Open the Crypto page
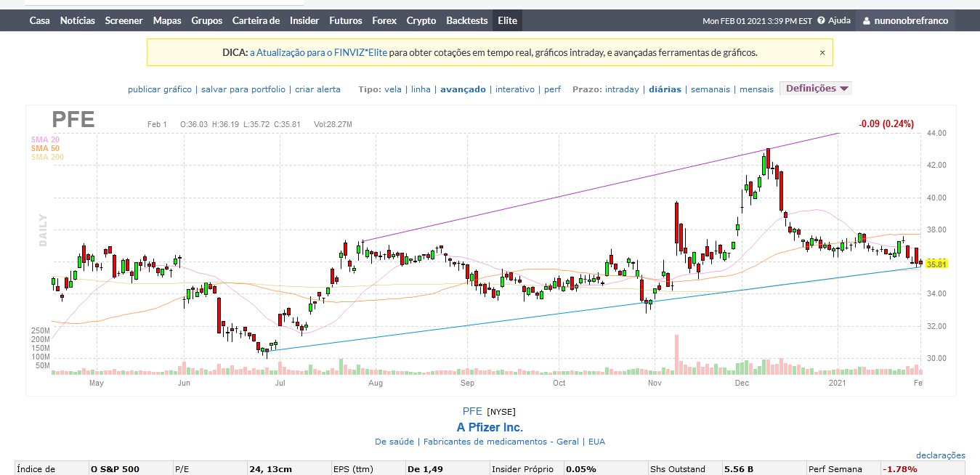 pos(421,20)
